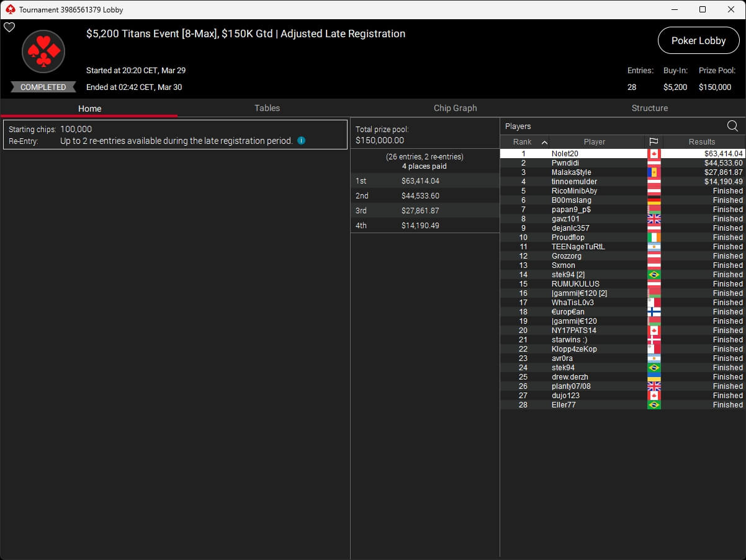
Task: Sort by the Results column header
Action: tap(701, 141)
